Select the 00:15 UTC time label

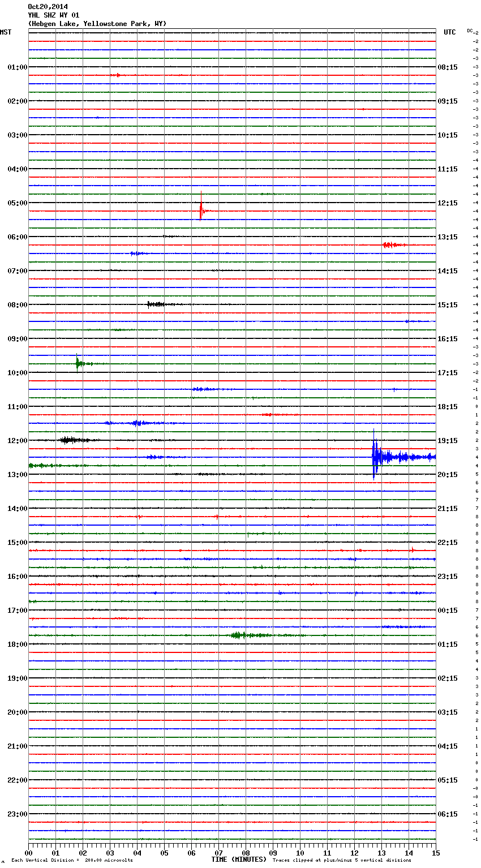[448, 611]
